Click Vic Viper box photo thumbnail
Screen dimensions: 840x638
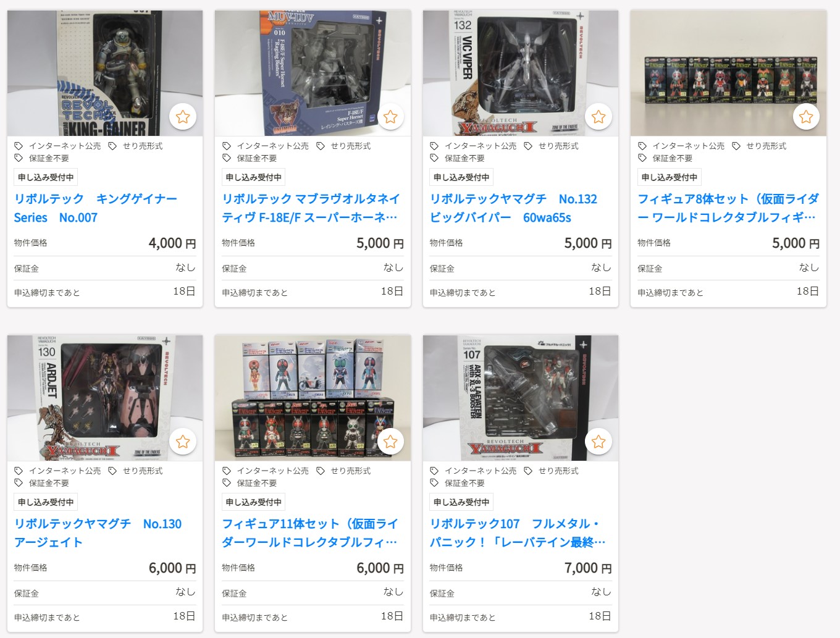point(521,73)
